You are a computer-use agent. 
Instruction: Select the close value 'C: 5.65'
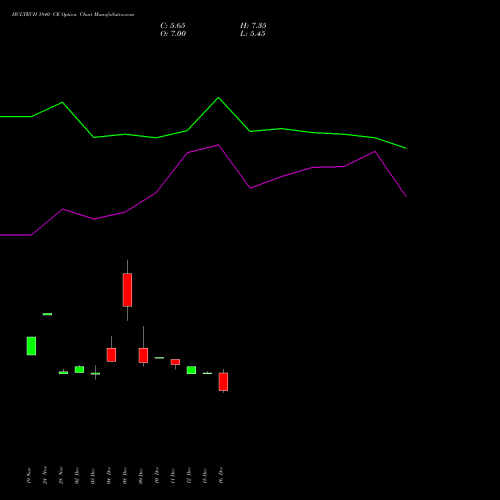coord(173,26)
